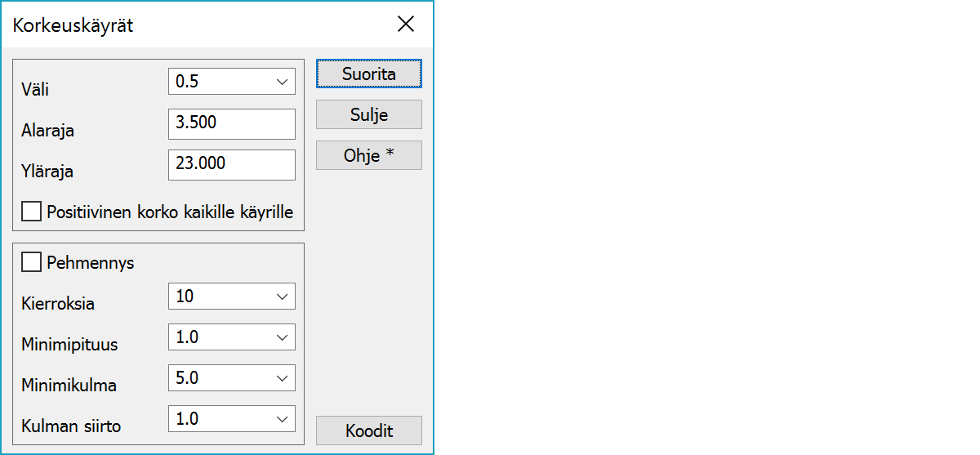Click into the Alaraja input field
Viewport: 980px width, 455px height.
click(231, 123)
